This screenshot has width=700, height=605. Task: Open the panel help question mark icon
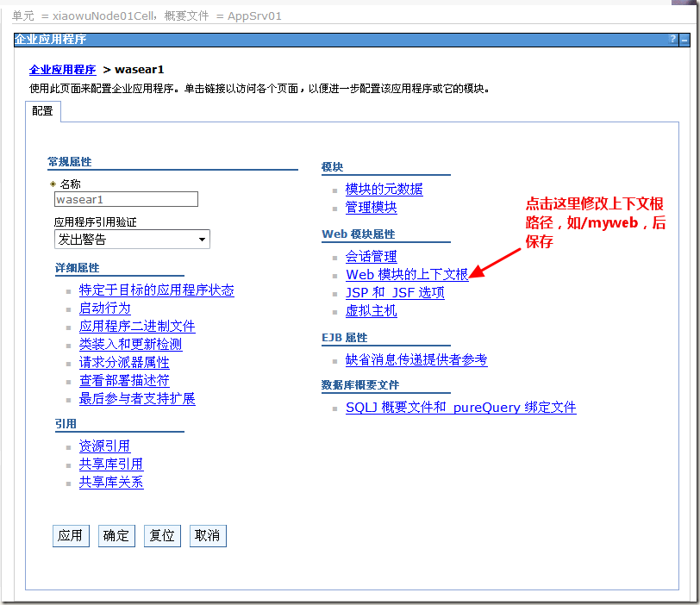tap(672, 38)
